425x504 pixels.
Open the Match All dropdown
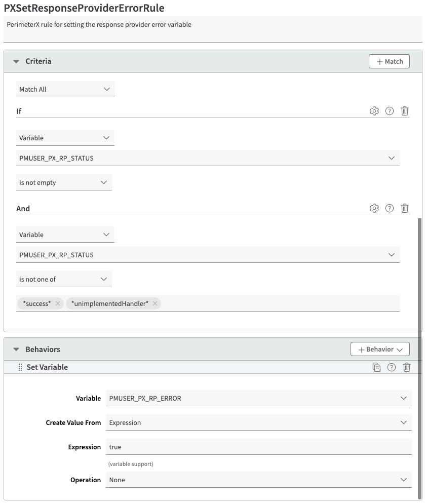(x=65, y=89)
